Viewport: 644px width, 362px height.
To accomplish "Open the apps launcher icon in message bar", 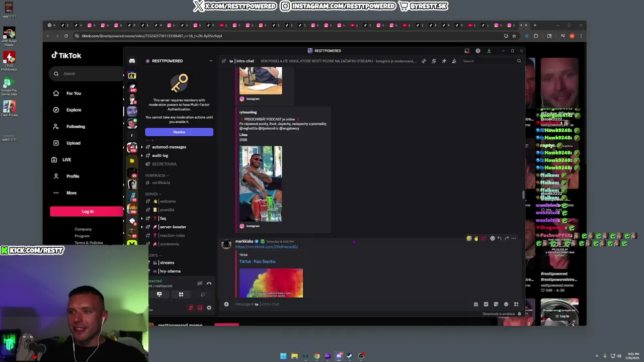I will (x=516, y=304).
